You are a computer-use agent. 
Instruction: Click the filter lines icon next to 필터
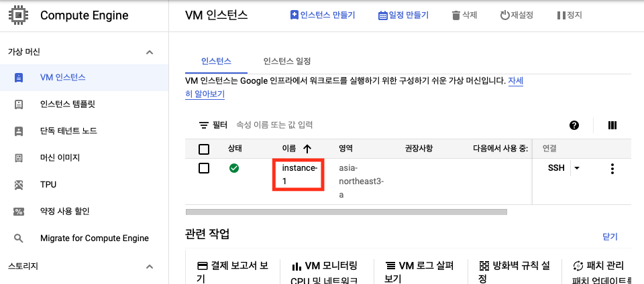coord(204,125)
